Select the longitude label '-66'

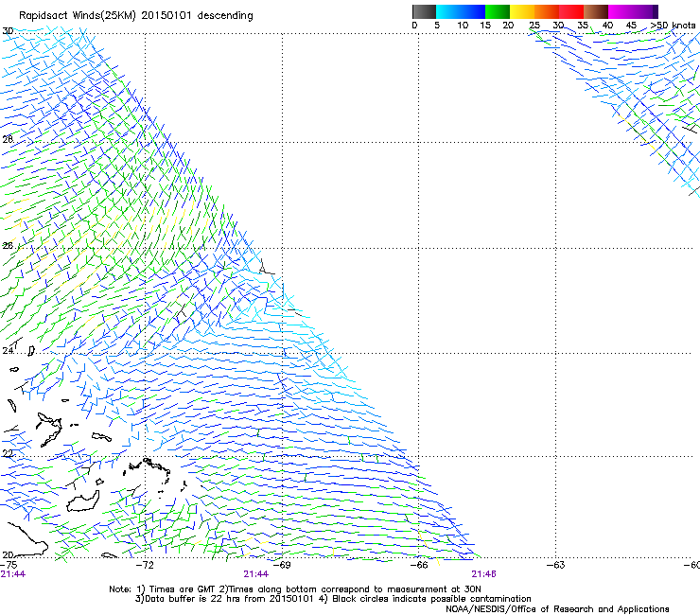tap(419, 565)
